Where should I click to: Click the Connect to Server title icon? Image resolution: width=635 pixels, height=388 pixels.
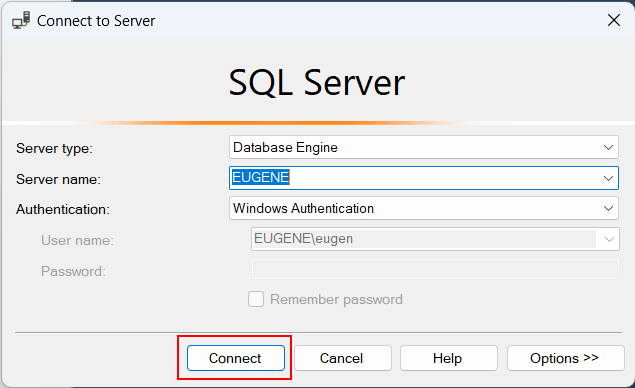pyautogui.click(x=21, y=20)
